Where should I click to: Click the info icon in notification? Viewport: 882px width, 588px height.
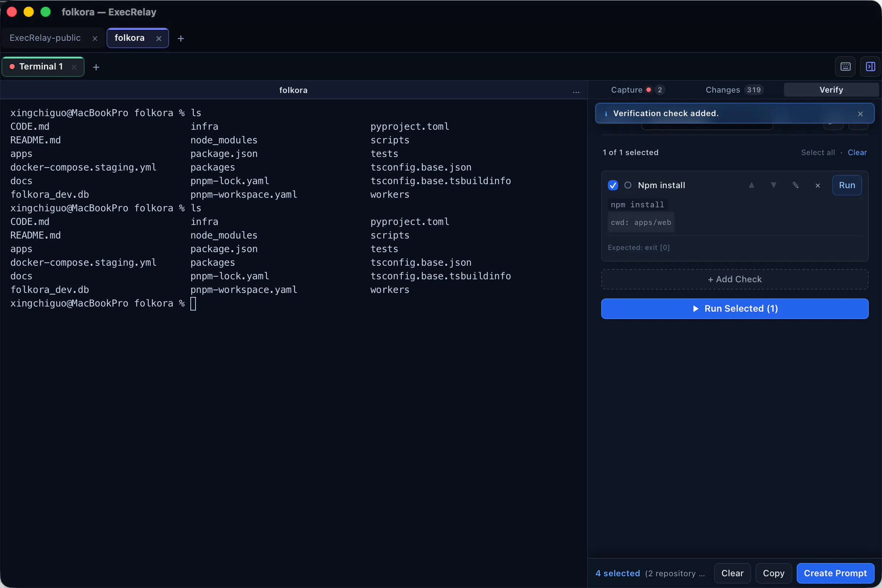click(x=606, y=114)
